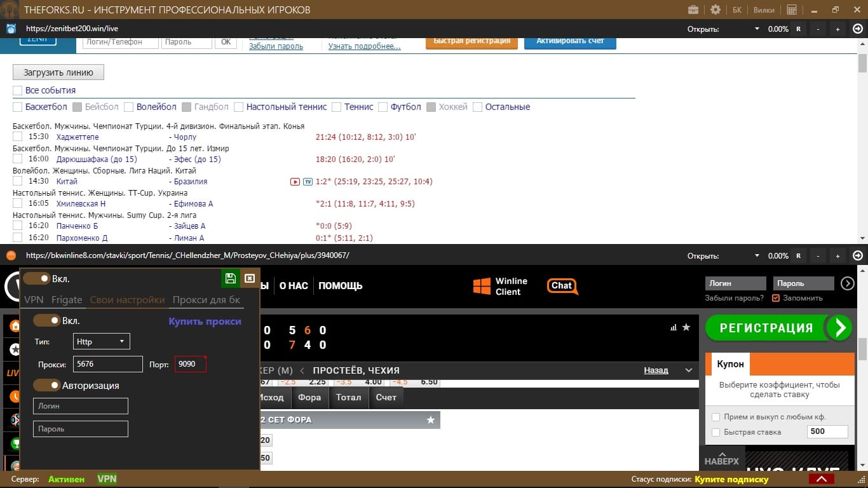Switch to Прокси для бк tab
This screenshot has width=868, height=488.
coord(207,300)
